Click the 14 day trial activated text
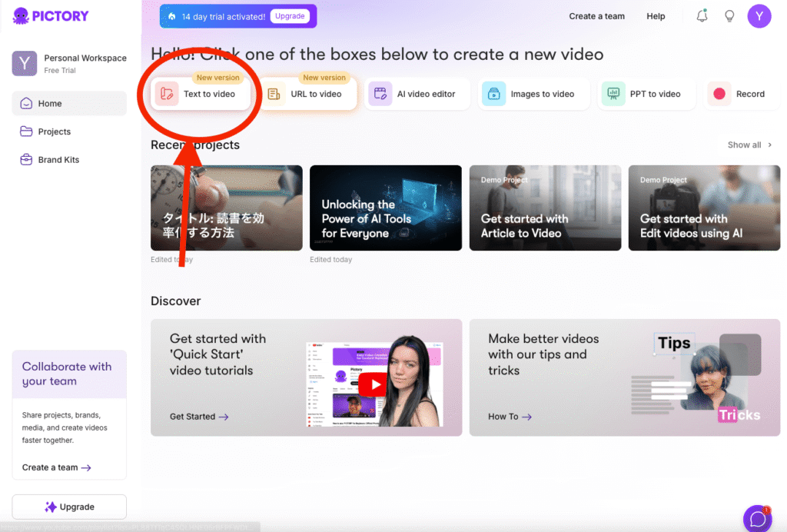Image resolution: width=787 pixels, height=532 pixels. [224, 17]
